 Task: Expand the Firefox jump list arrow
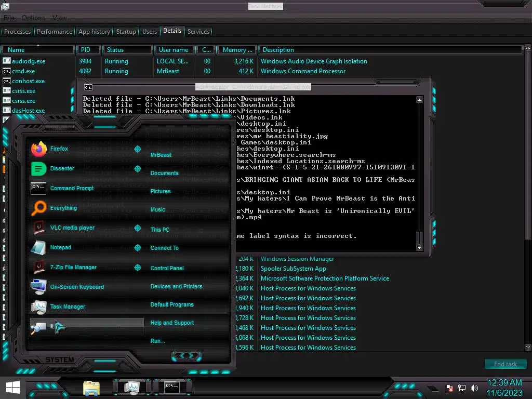137,149
